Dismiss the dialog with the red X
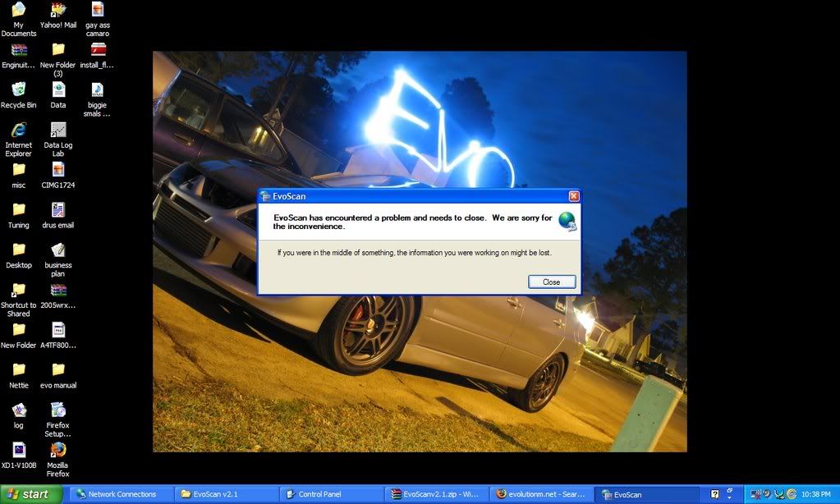 [x=574, y=196]
